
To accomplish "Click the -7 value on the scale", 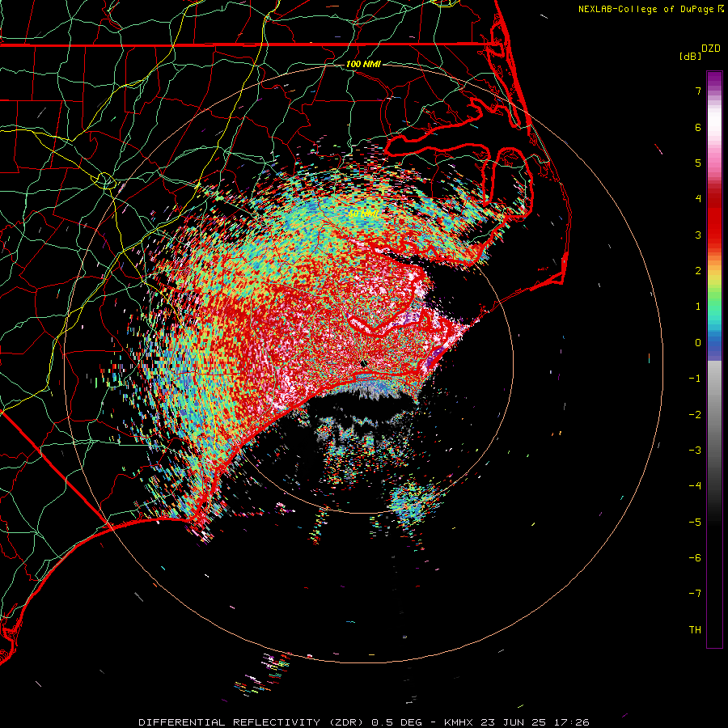I will pos(695,594).
